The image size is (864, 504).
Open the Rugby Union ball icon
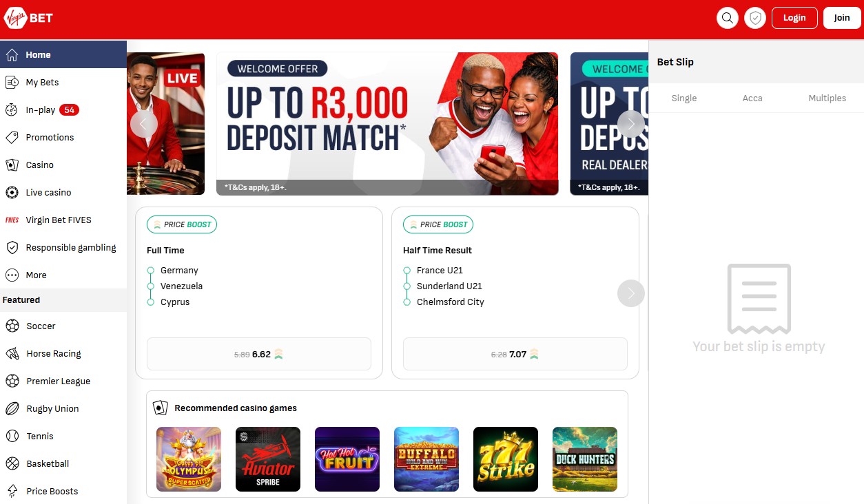point(12,409)
